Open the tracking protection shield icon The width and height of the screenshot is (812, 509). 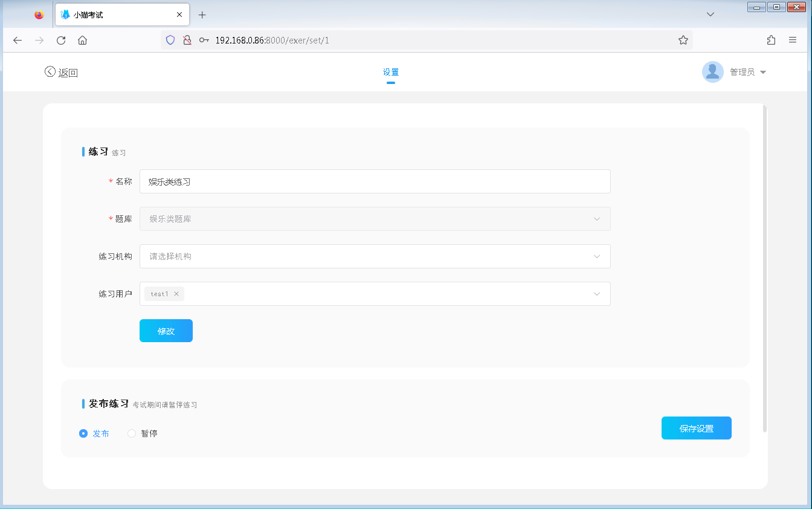click(x=170, y=41)
